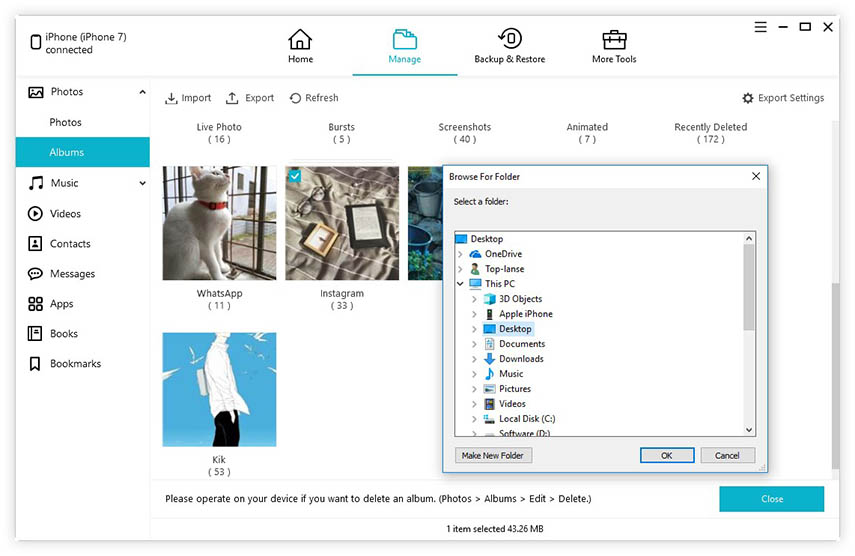
Task: Click the Bookmarks sidebar icon
Action: pyautogui.click(x=35, y=364)
